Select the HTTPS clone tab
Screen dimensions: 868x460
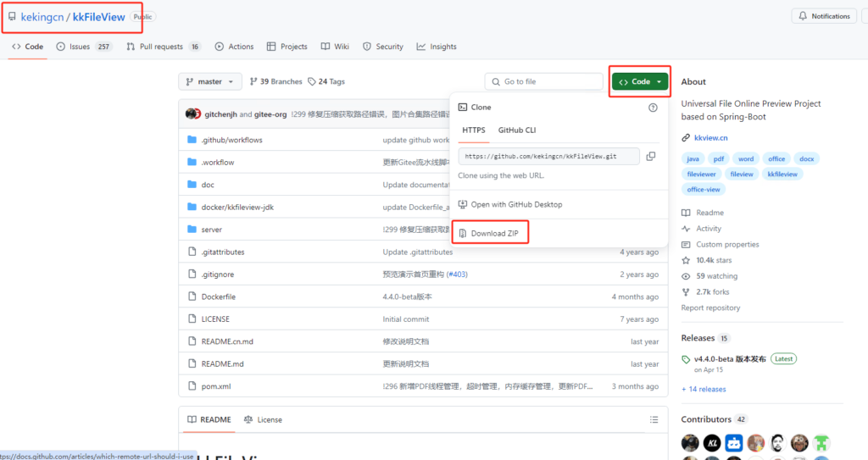(x=474, y=130)
